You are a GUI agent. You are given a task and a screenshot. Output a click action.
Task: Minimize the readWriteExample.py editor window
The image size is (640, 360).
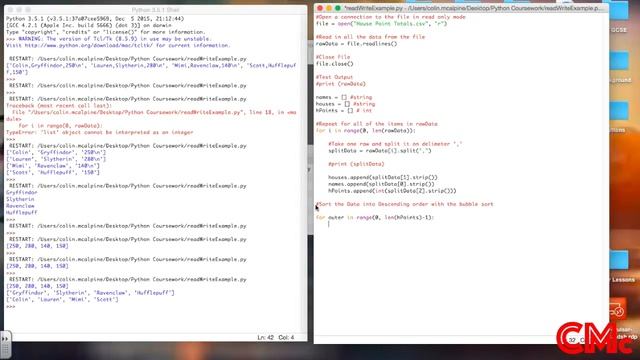click(329, 8)
